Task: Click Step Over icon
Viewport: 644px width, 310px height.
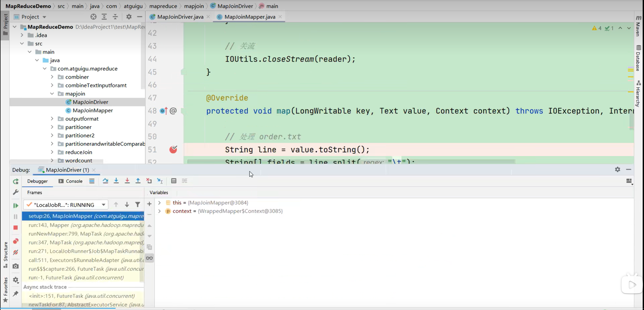Action: click(105, 181)
